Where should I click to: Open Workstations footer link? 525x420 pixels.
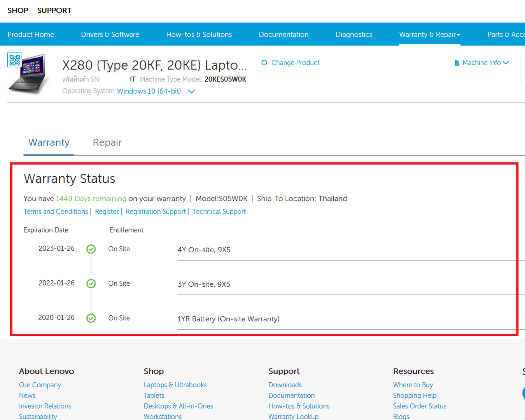pos(163,416)
